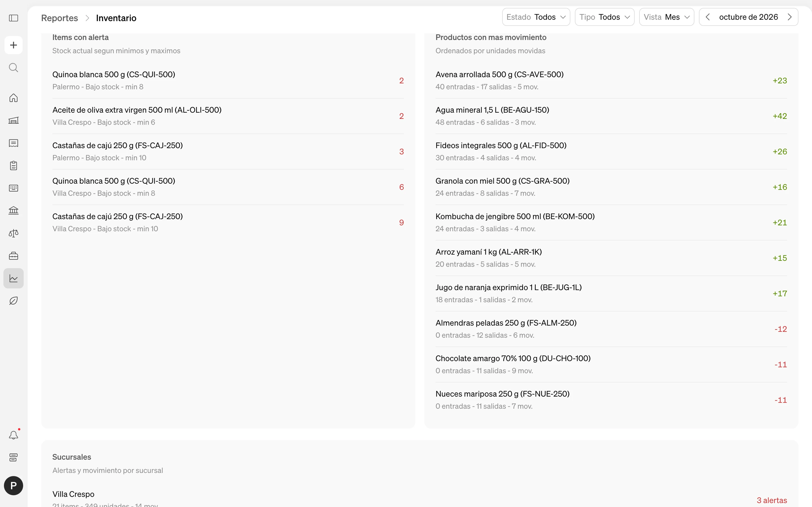The image size is (812, 507).
Task: Open the leaf icon in sidebar
Action: 14,301
